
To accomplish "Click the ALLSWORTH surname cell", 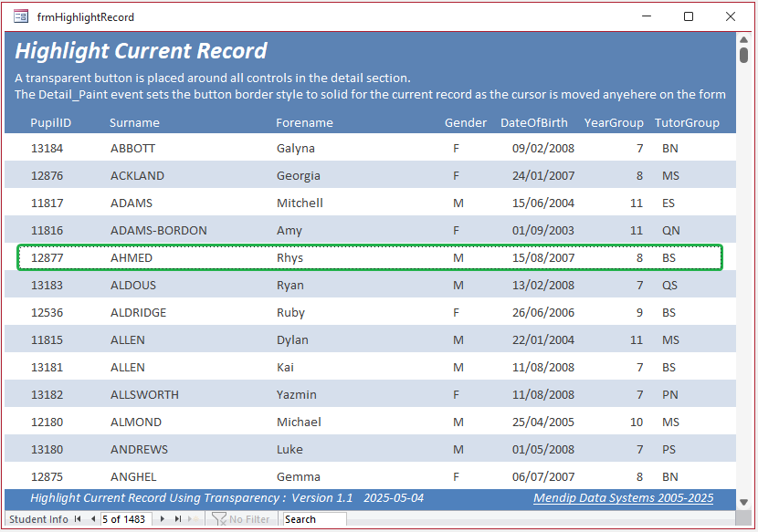I will [x=144, y=395].
